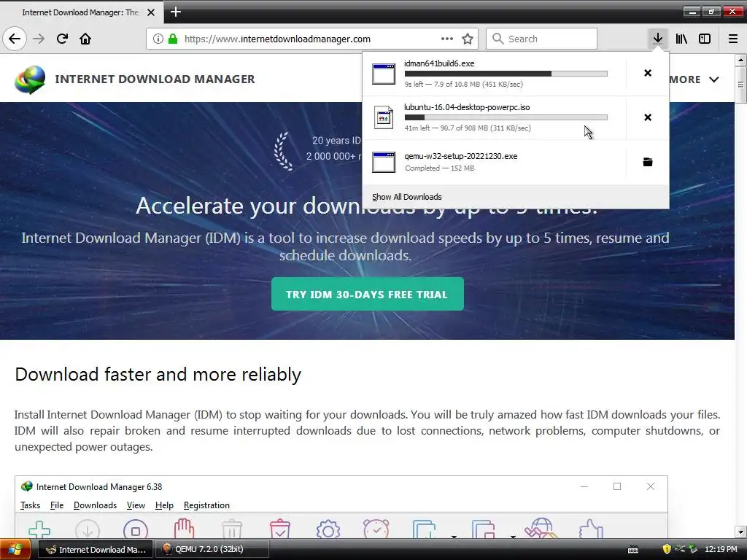Viewport: 747px width, 560px height.
Task: Click the lubuntu ISO download progress bar
Action: (506, 117)
